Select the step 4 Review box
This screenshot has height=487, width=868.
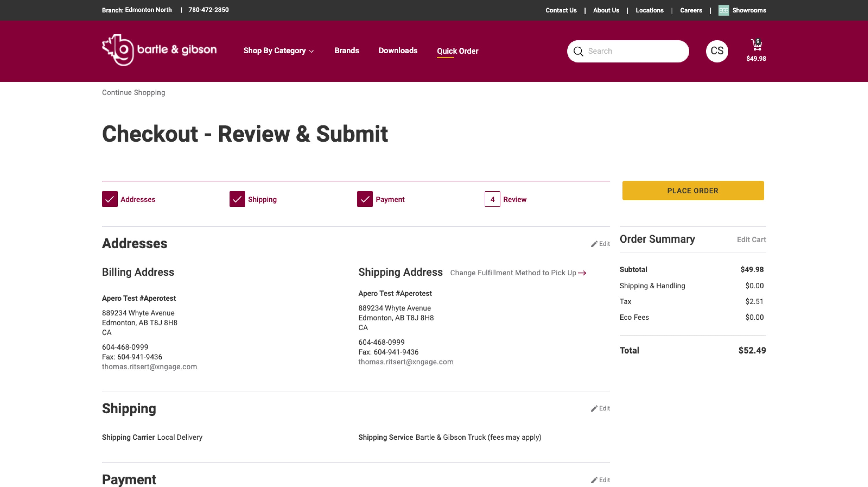tap(492, 199)
